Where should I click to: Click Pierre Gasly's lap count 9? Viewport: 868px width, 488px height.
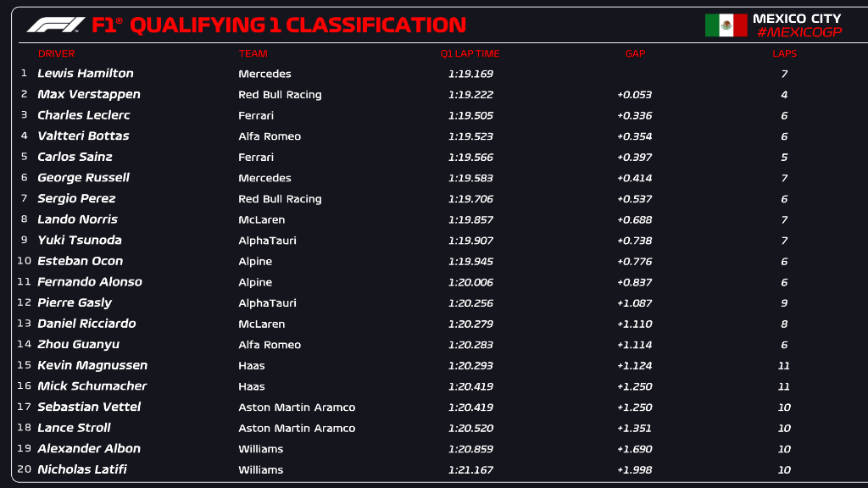click(x=784, y=303)
